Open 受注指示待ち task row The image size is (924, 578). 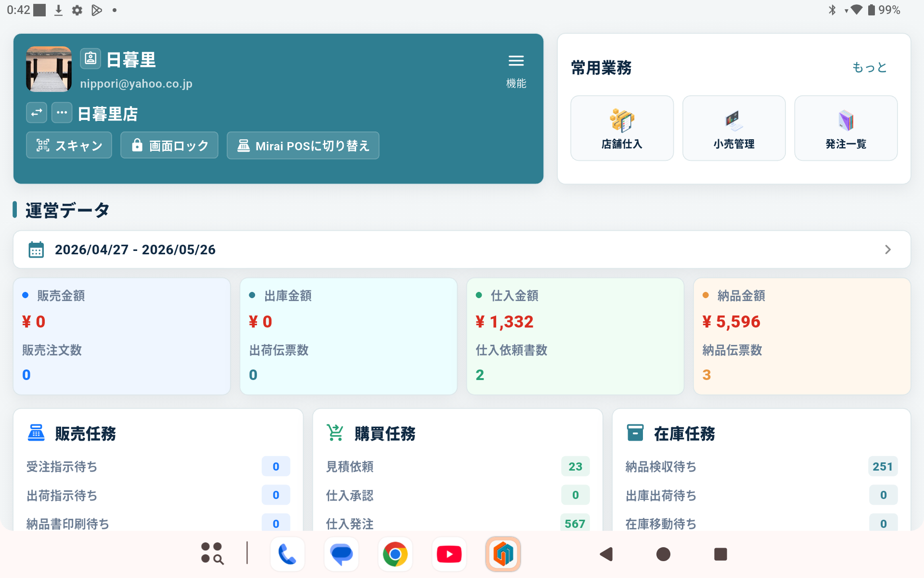[x=158, y=466]
